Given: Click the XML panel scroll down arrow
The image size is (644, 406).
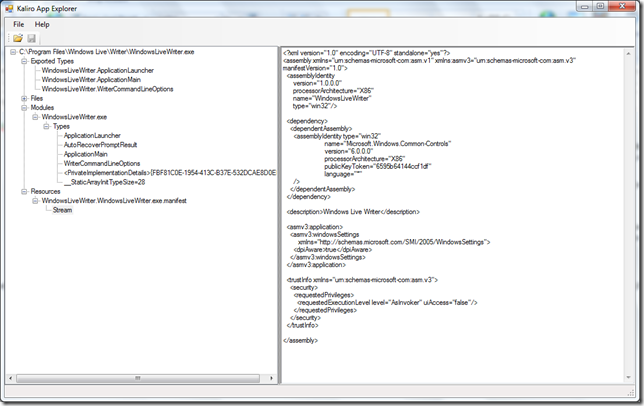Looking at the screenshot, I should (628, 377).
